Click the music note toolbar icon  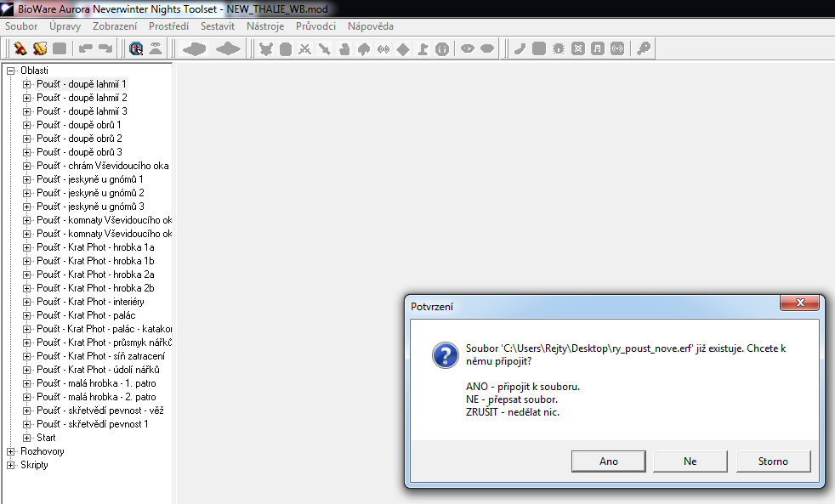tap(598, 48)
